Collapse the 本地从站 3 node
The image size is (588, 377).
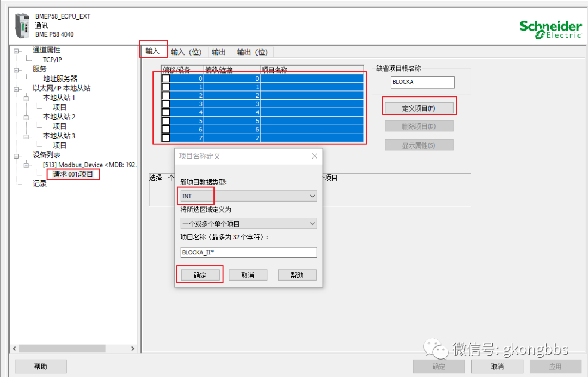click(x=26, y=137)
